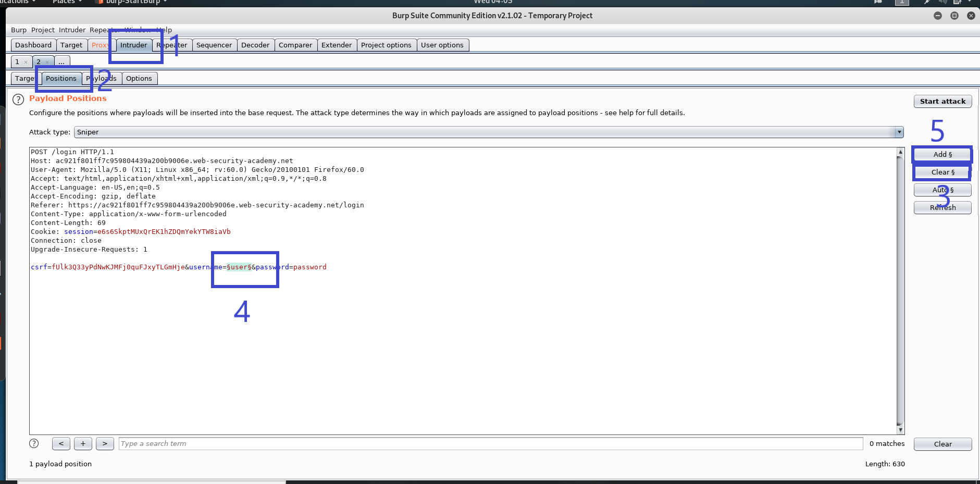
Task: Click the session cookie value
Action: pyautogui.click(x=164, y=232)
